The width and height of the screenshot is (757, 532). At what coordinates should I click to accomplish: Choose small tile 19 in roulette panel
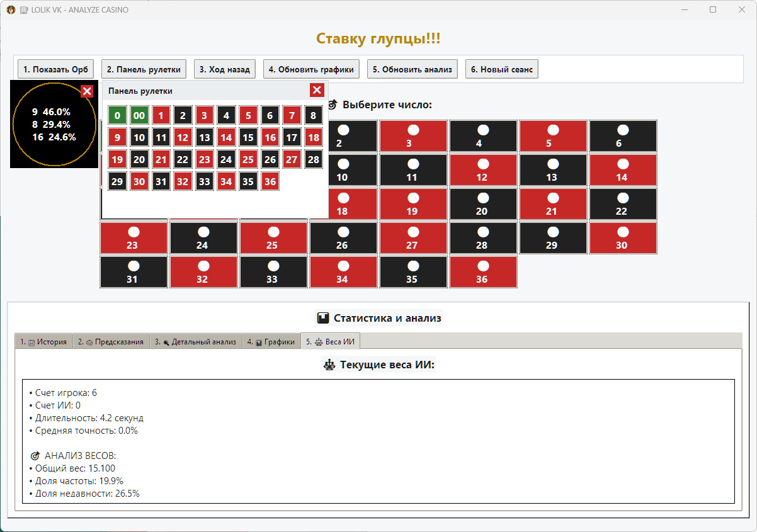coord(118,159)
